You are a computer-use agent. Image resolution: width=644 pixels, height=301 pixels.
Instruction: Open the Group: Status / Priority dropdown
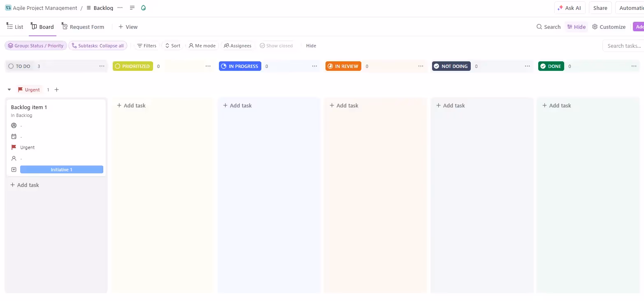click(x=35, y=45)
